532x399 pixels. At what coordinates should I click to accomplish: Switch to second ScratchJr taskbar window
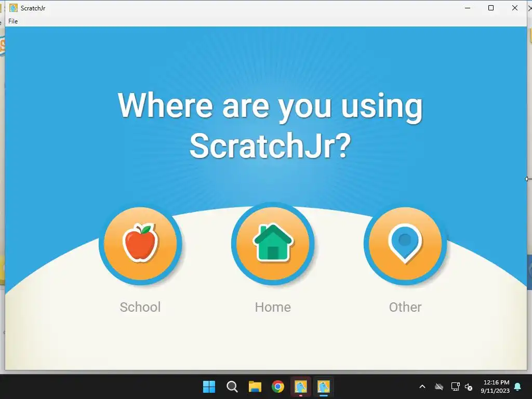coord(324,387)
